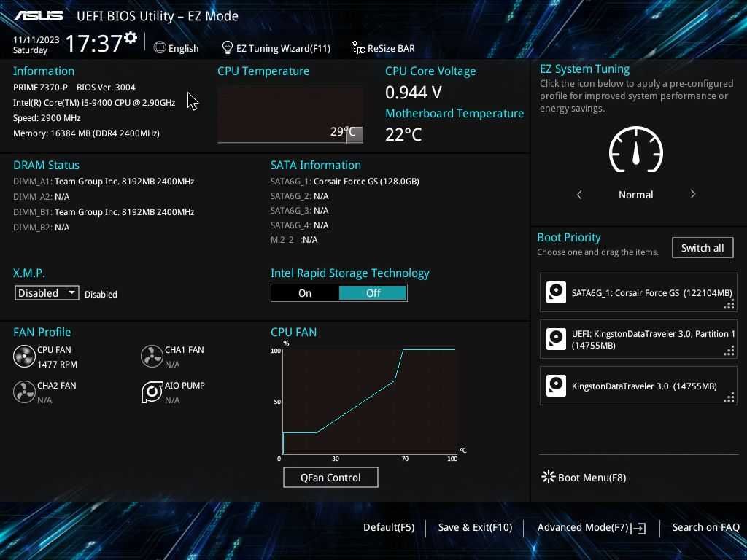Click DIMM_B1 Team Group Inc. 8192MB row
The image size is (747, 560).
(104, 211)
